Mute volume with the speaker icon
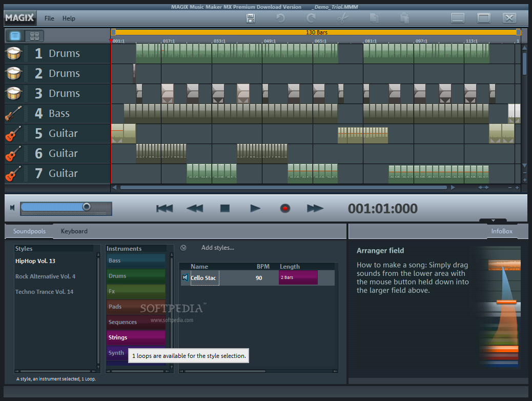Viewport: 532px width, 401px height. click(x=12, y=208)
